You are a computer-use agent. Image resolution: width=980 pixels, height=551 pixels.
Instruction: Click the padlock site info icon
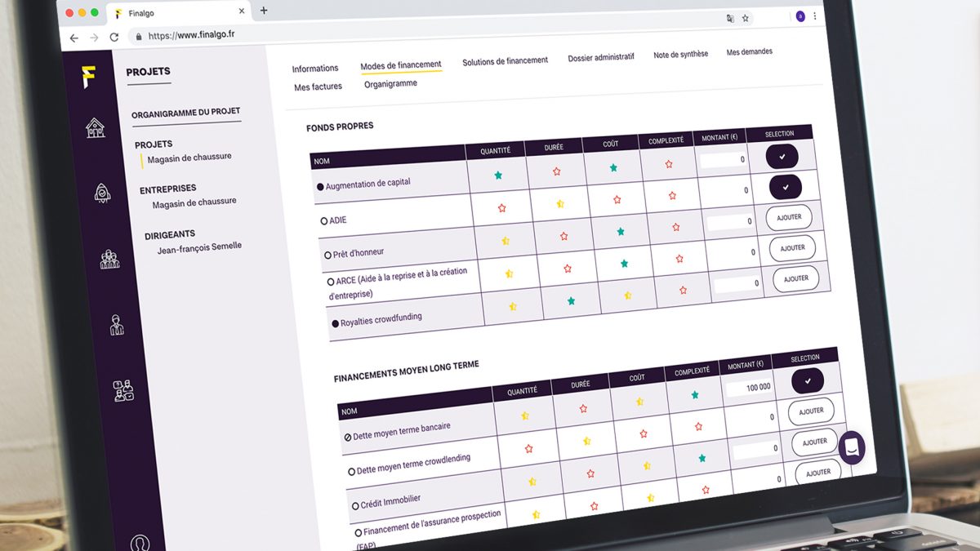137,37
